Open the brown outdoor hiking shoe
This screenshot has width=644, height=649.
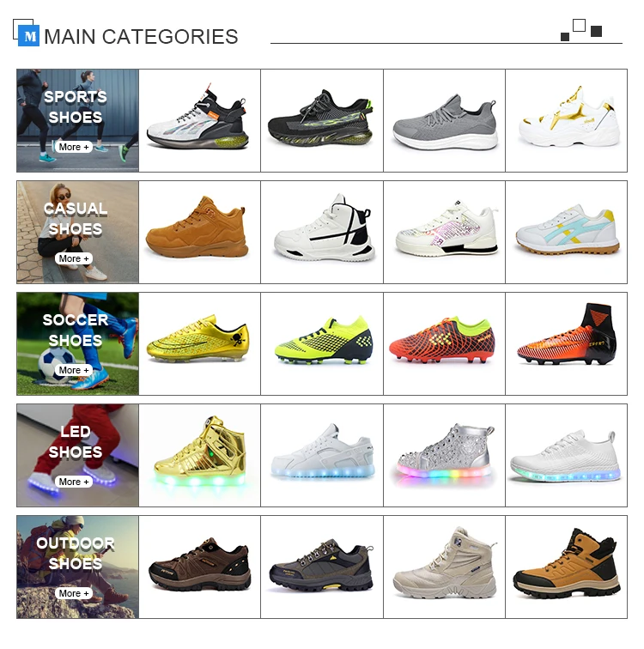click(200, 564)
